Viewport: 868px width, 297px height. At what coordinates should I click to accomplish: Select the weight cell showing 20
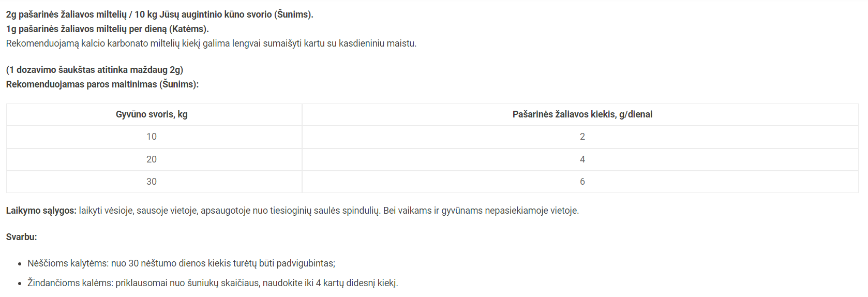tap(152, 159)
